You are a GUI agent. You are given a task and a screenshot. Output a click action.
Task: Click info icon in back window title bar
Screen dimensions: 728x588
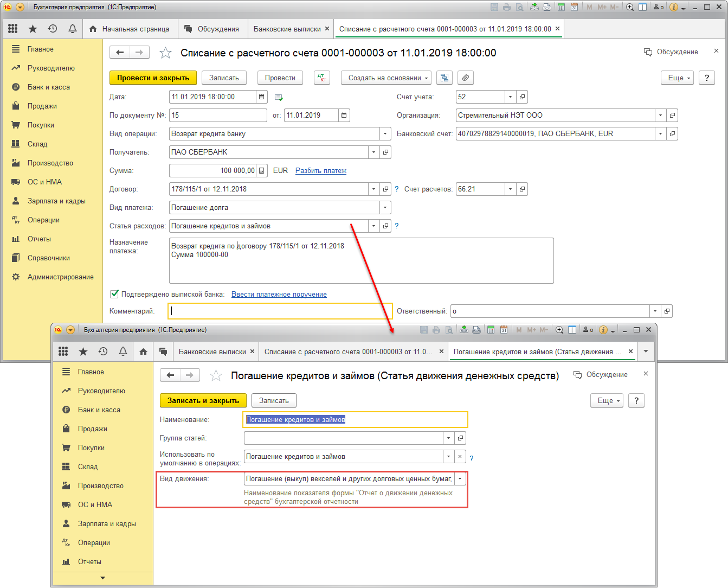click(x=674, y=7)
